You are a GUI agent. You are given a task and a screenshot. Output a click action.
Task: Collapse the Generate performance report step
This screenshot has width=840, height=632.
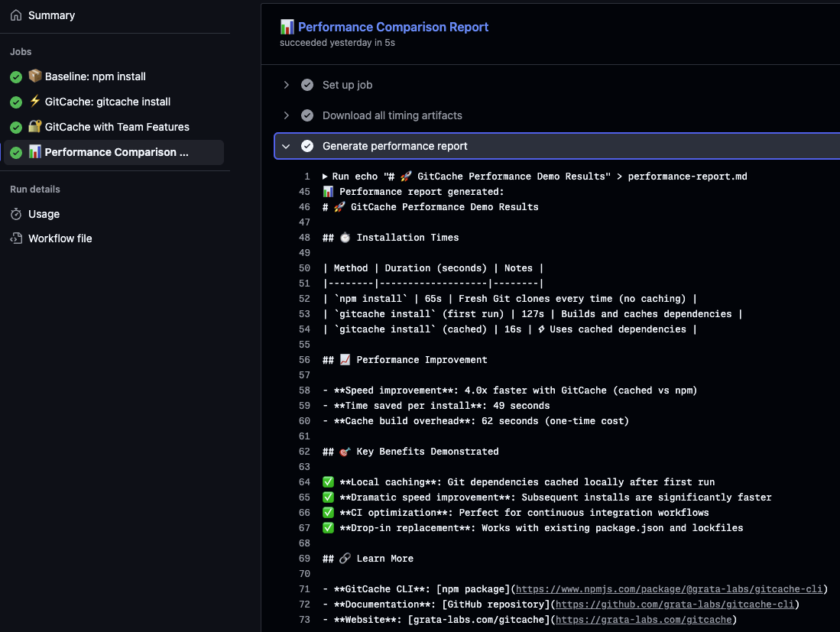[x=287, y=146]
